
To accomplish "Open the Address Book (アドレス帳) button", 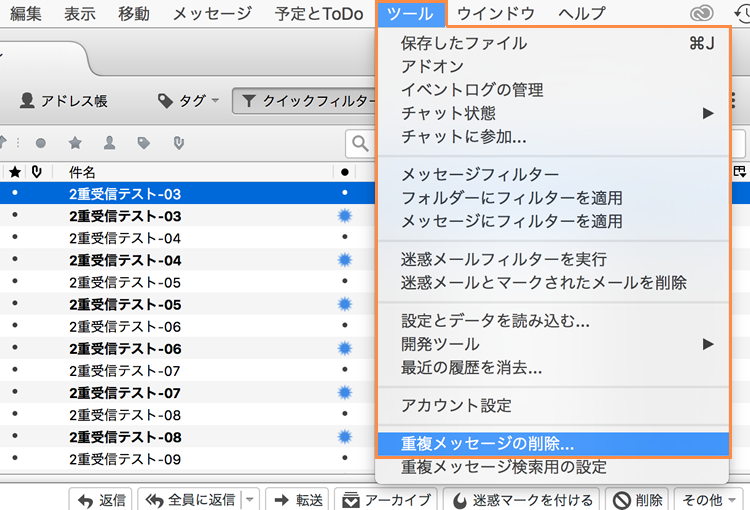I will click(64, 101).
